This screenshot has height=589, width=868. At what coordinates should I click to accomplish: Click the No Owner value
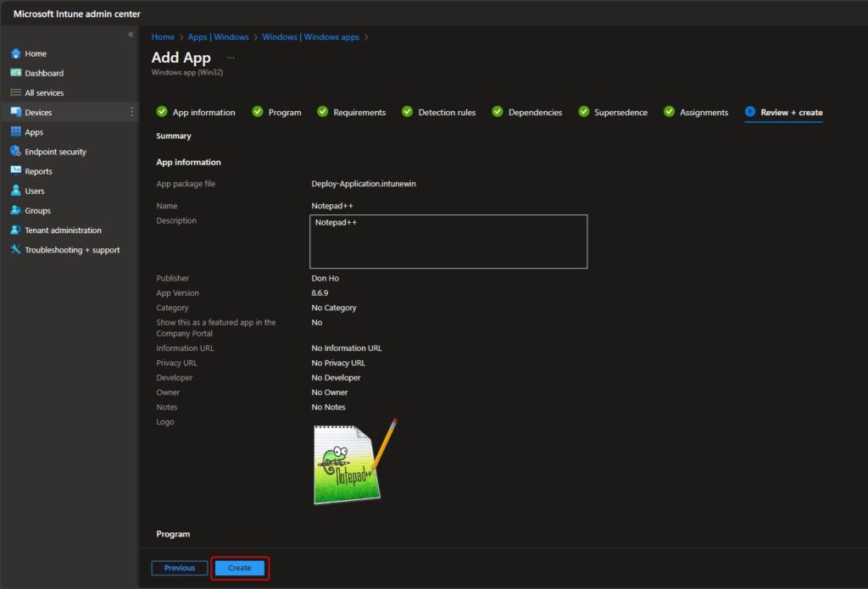[330, 392]
